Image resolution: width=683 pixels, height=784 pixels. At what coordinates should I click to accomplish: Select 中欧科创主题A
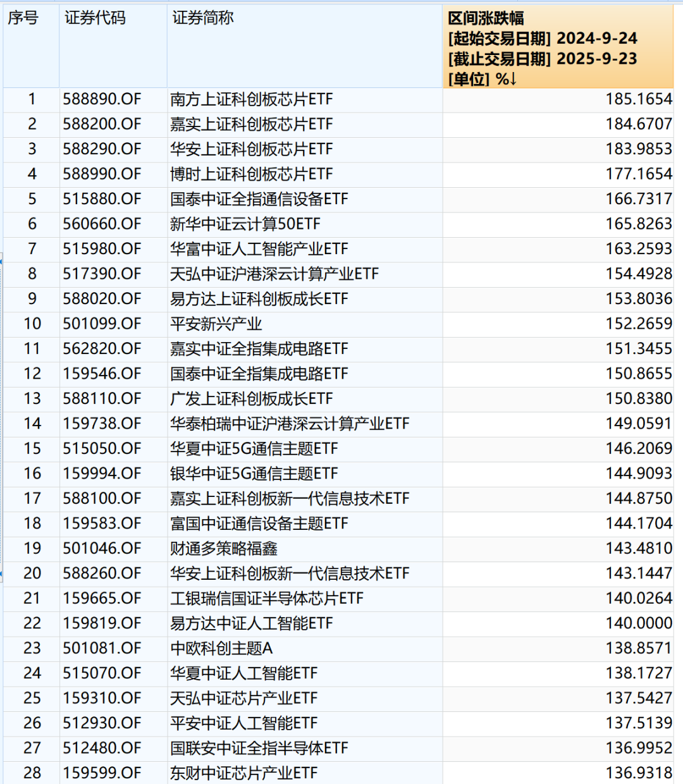coord(221,649)
